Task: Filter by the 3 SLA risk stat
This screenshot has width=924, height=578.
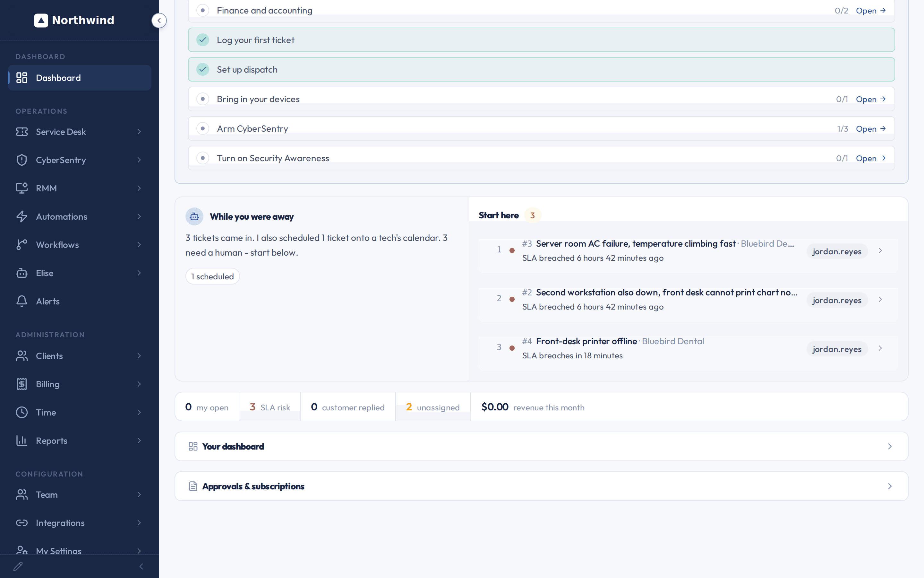Action: 269,407
